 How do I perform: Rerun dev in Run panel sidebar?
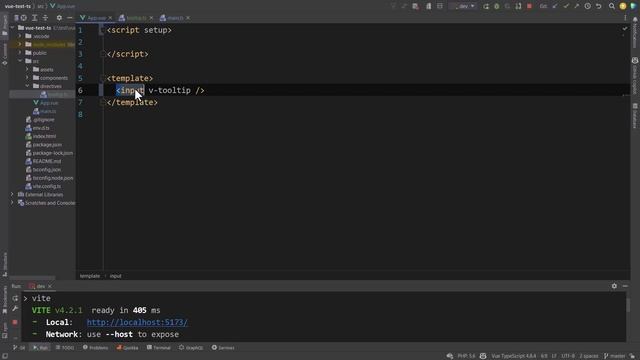point(15,298)
